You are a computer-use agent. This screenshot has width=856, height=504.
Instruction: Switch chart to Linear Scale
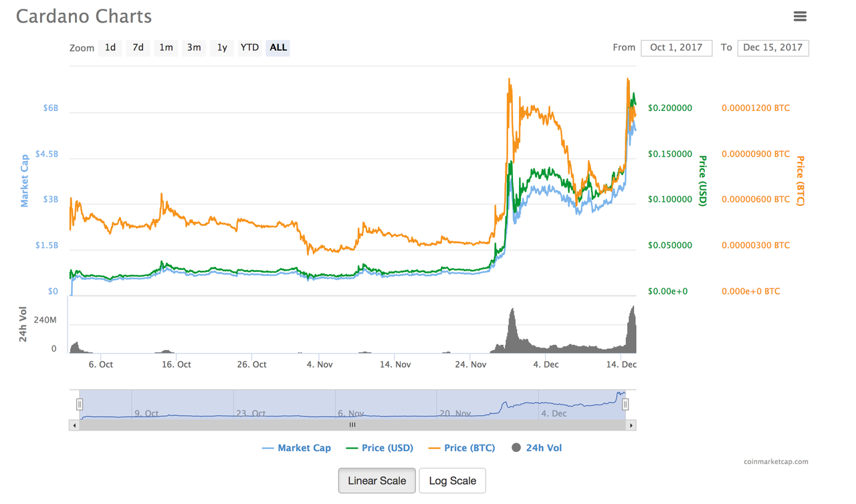tap(377, 481)
